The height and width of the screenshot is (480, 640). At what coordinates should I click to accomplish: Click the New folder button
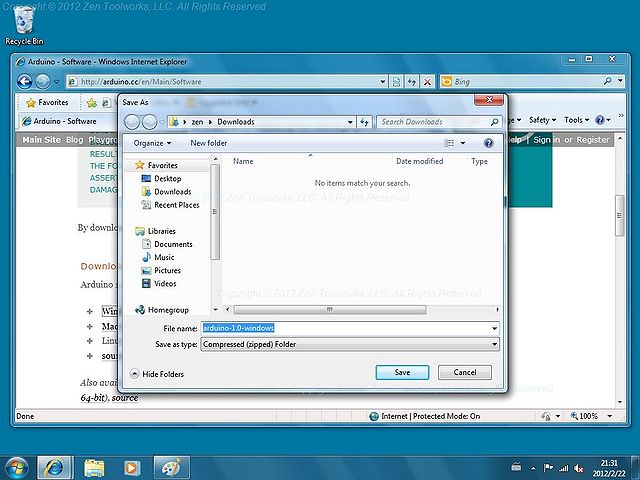pyautogui.click(x=208, y=143)
